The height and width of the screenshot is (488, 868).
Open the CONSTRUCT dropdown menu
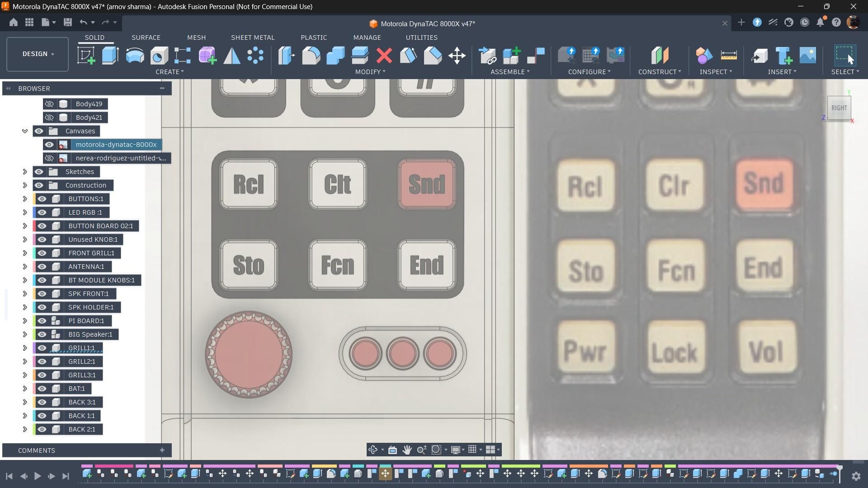(660, 72)
